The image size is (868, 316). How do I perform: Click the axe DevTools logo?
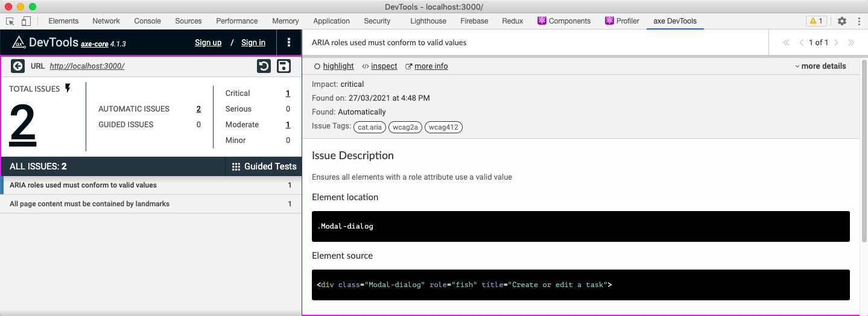(19, 42)
